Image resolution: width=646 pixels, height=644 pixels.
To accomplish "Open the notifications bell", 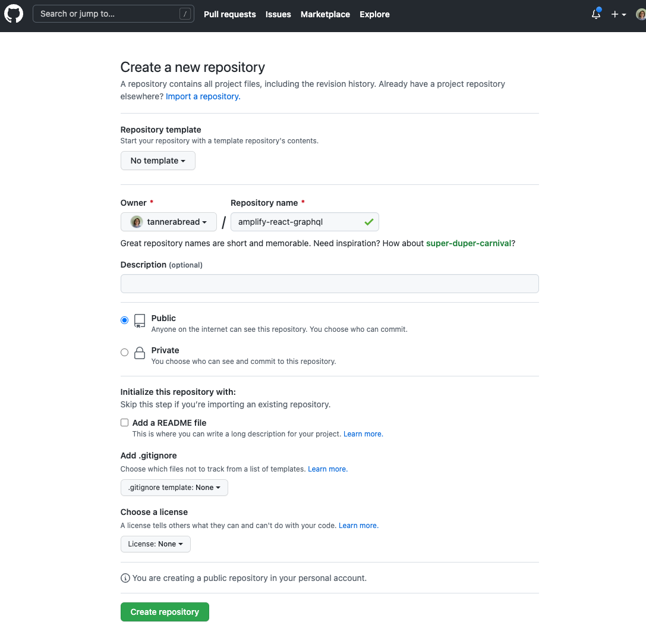I will coord(595,14).
